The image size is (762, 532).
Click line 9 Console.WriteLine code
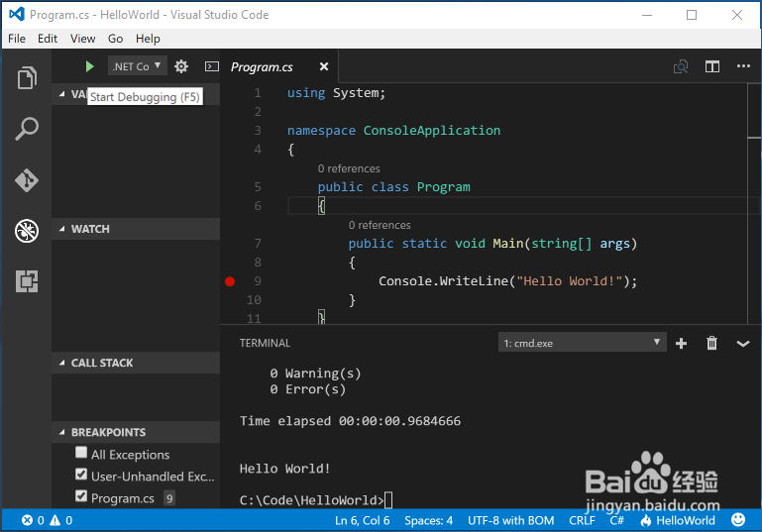pyautogui.click(x=508, y=281)
